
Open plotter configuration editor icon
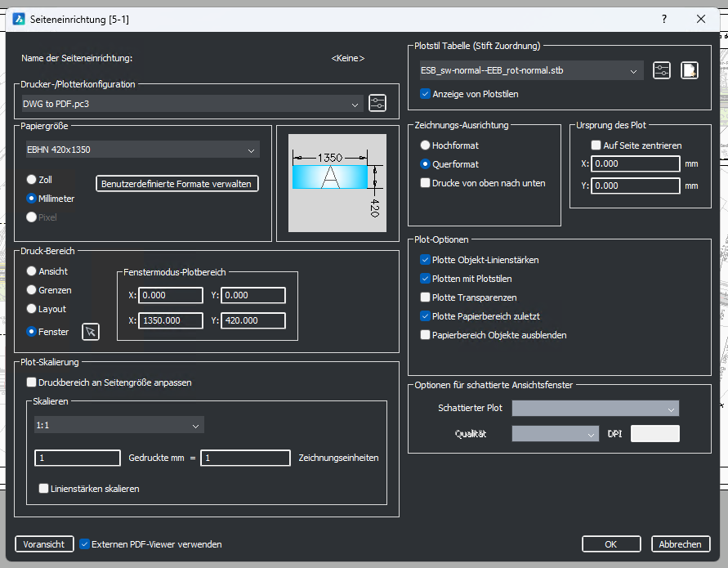coord(377,103)
